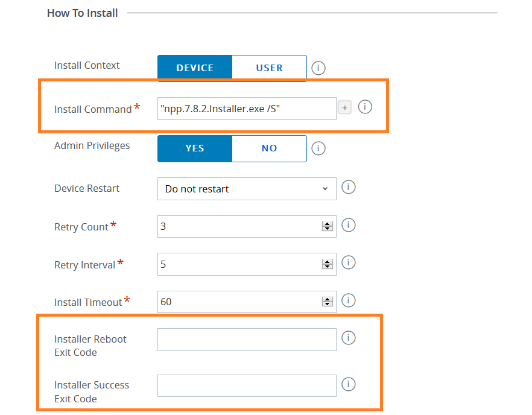Click info icon for Installer Success Exit Code
This screenshot has height=415, width=532.
click(x=348, y=384)
